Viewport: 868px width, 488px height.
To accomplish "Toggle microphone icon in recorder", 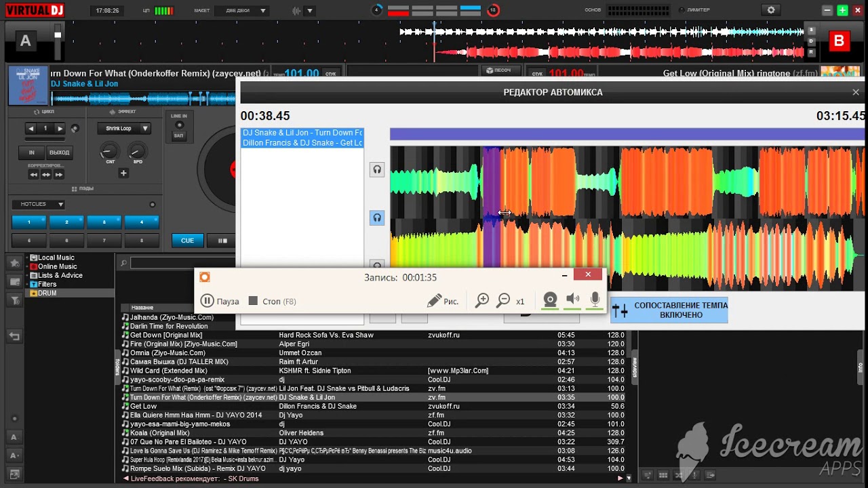I will tap(595, 300).
